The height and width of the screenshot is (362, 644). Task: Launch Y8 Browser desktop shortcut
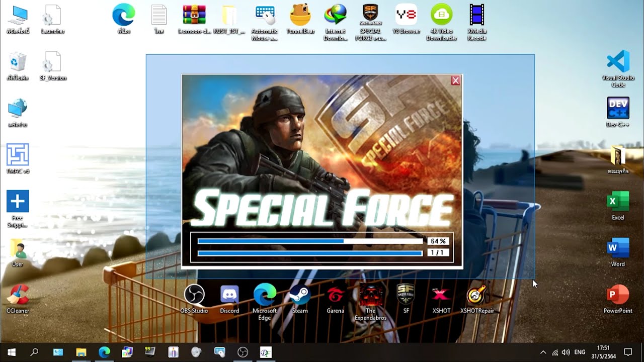click(x=406, y=20)
